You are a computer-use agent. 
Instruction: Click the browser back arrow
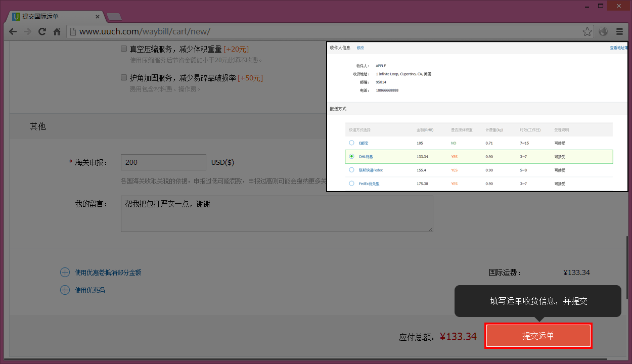[13, 31]
